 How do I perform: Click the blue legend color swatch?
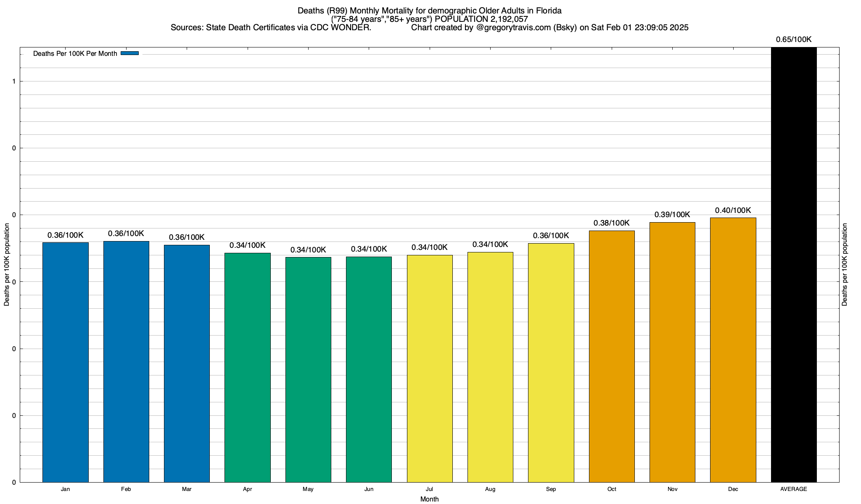tap(129, 53)
